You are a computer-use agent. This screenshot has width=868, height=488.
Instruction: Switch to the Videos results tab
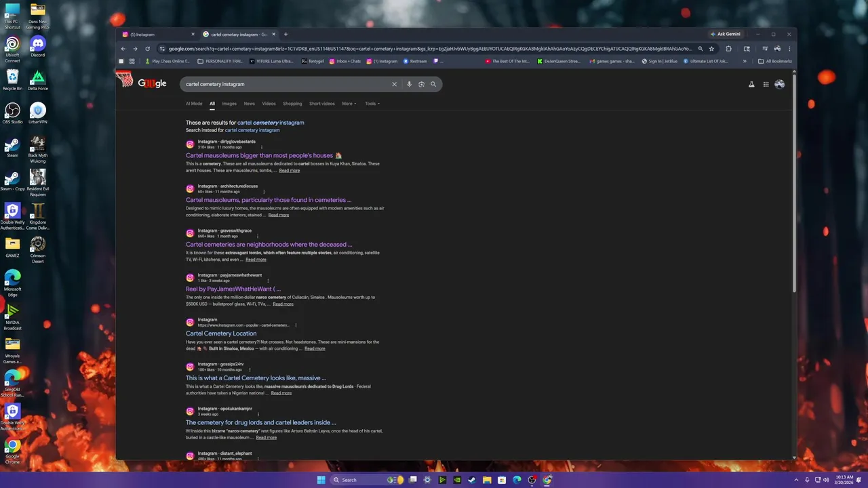tap(269, 104)
